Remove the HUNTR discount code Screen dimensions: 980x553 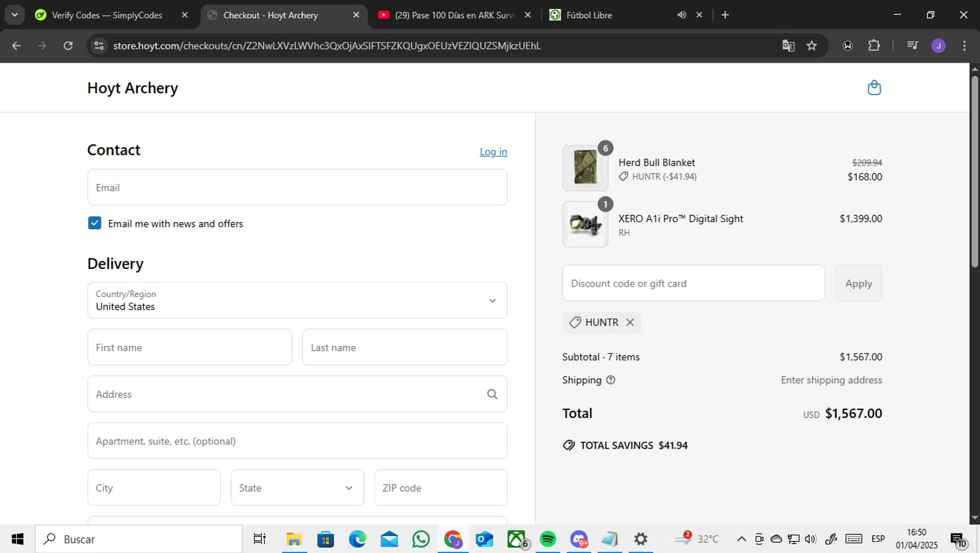(630, 322)
